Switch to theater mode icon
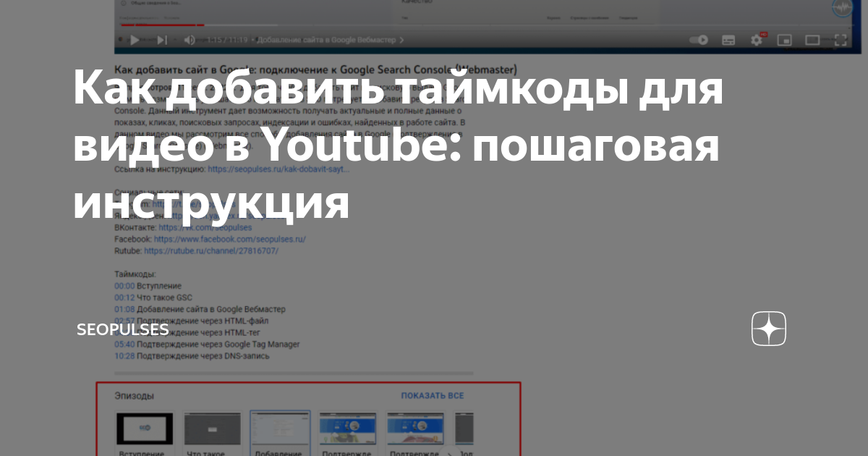868x456 pixels. click(x=812, y=40)
